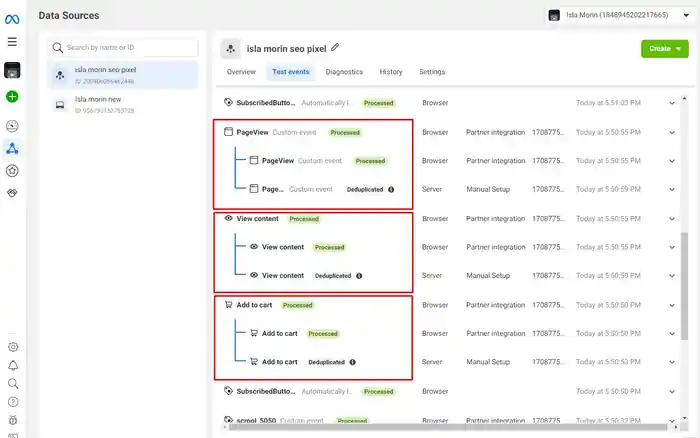Click the tag icon of first SubscribedButto... row
Screen dimensions: 700x438
[x=228, y=102]
